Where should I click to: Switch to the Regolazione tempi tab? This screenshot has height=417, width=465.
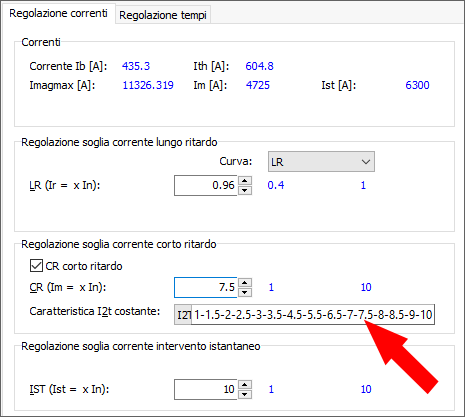163,15
